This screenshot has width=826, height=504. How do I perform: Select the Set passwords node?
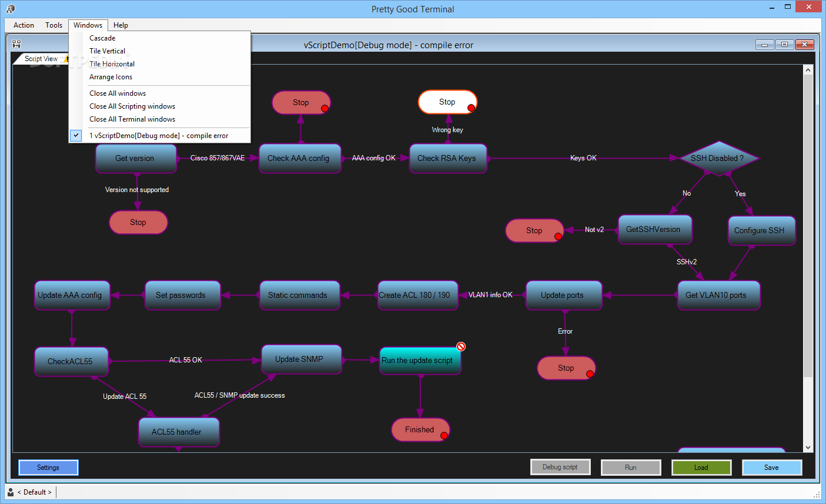pos(183,295)
